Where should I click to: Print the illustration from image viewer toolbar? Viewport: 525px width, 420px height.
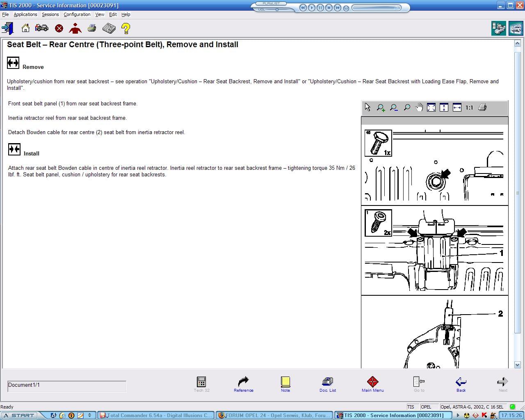pos(482,107)
